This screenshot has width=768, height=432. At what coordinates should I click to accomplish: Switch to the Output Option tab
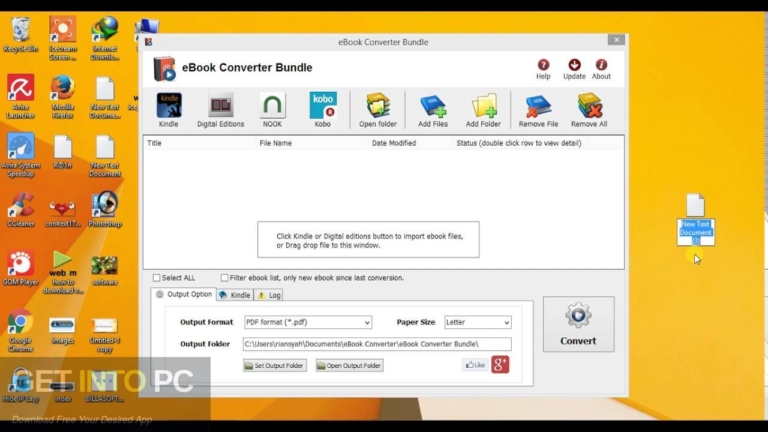click(184, 294)
